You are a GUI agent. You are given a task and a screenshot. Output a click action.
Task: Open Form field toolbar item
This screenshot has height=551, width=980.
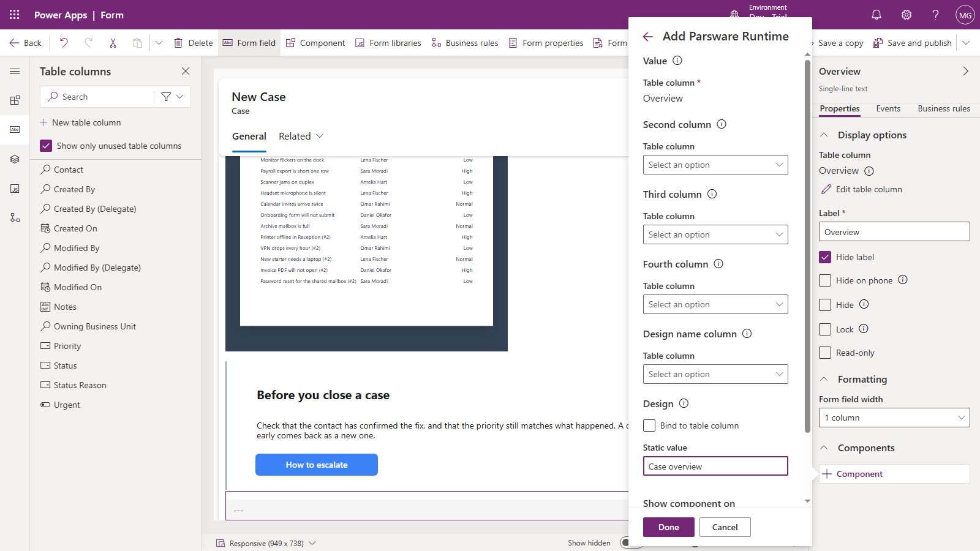pyautogui.click(x=249, y=43)
